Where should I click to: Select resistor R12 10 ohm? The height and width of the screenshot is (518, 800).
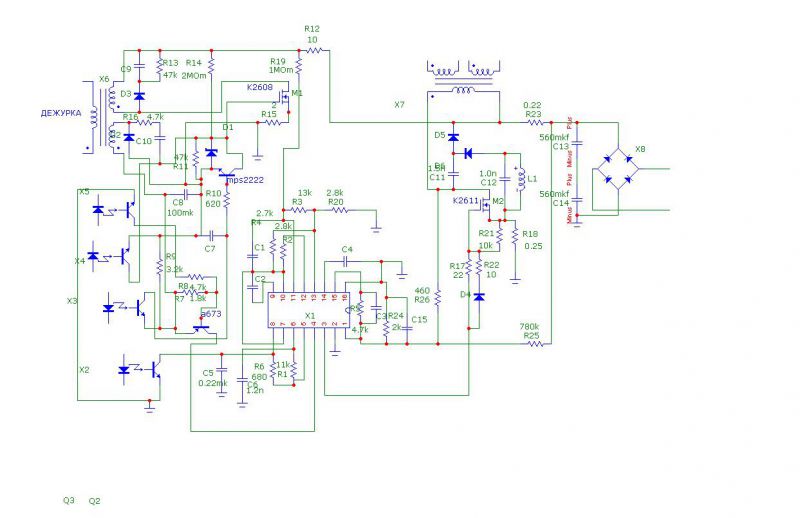point(313,50)
